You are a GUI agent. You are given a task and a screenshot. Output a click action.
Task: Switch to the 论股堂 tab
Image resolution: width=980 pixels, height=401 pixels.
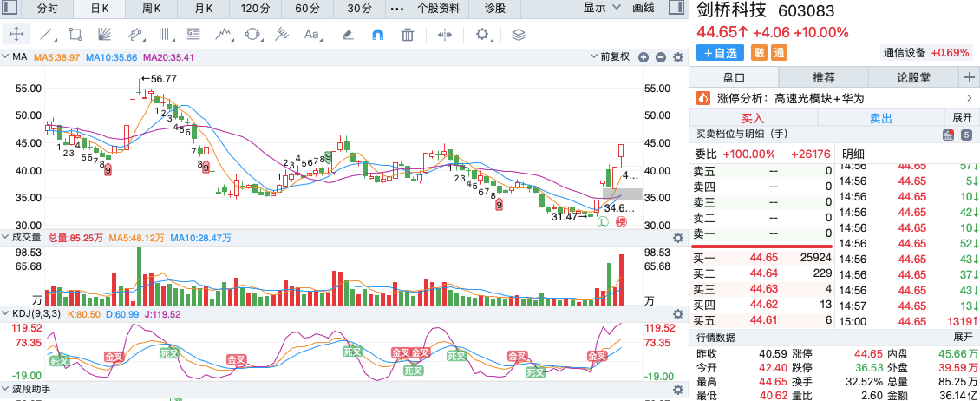[914, 77]
